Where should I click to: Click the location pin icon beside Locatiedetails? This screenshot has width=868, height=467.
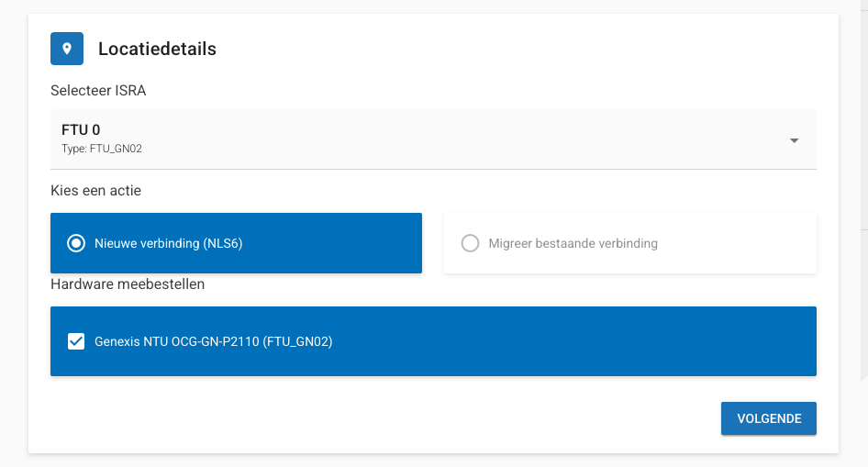coord(67,49)
